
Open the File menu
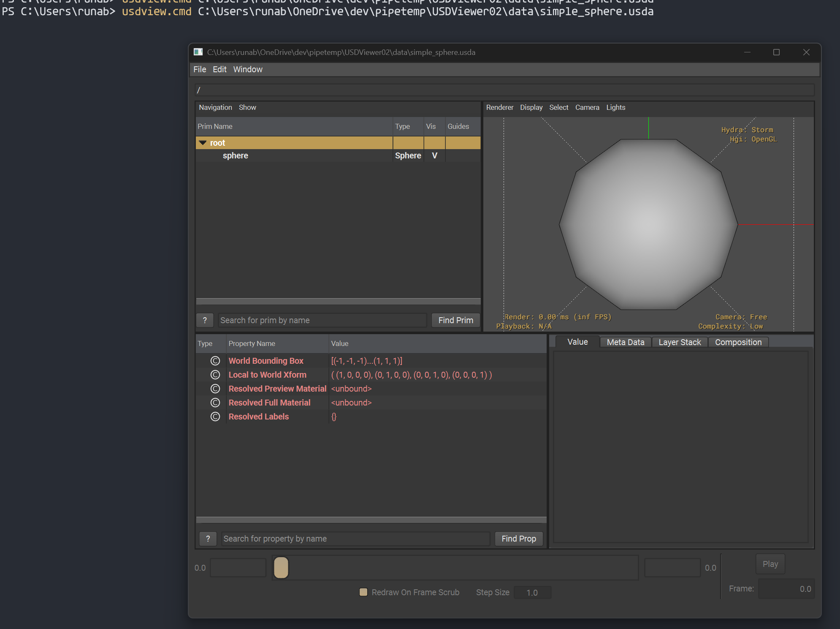(200, 69)
